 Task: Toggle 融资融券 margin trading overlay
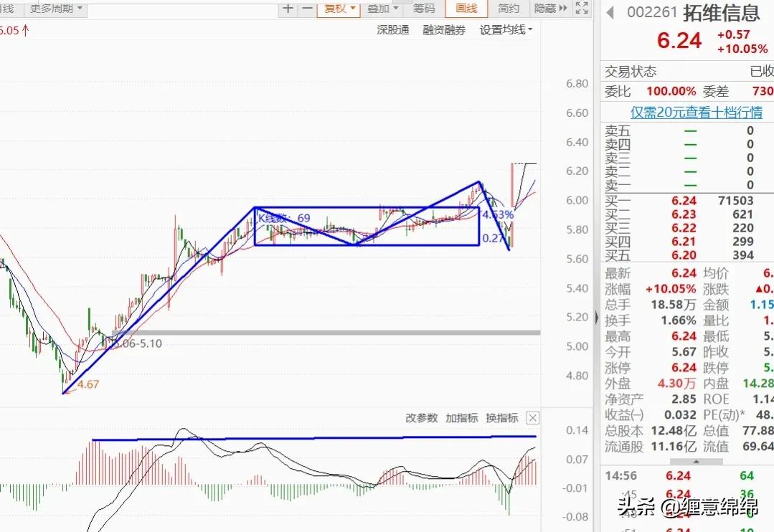tap(443, 31)
